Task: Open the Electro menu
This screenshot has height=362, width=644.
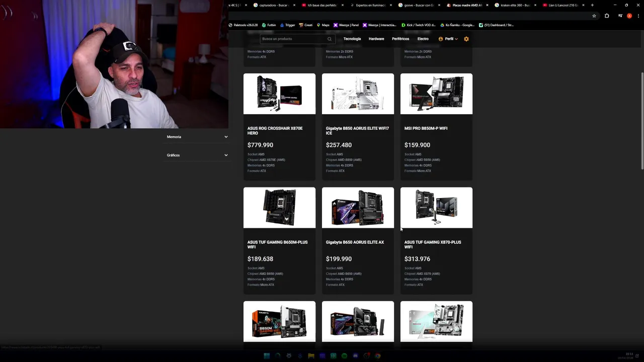Action: (x=423, y=39)
